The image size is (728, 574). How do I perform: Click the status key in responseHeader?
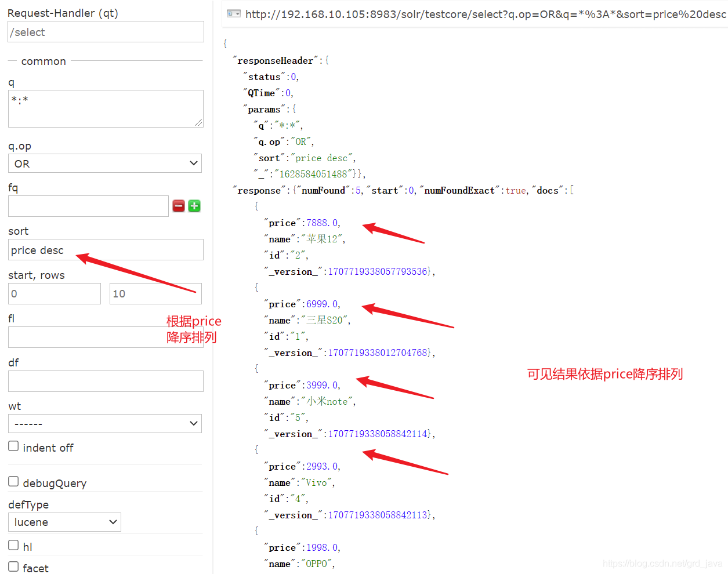click(x=265, y=77)
